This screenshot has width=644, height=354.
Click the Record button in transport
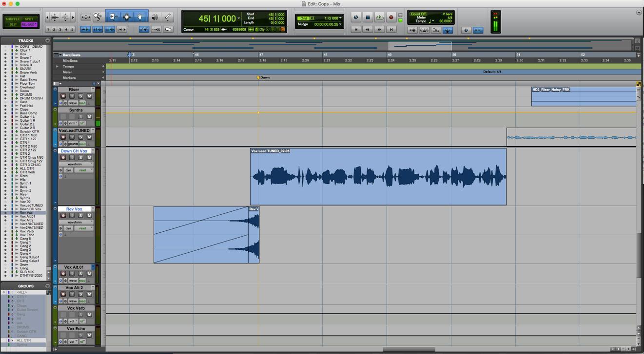(391, 18)
